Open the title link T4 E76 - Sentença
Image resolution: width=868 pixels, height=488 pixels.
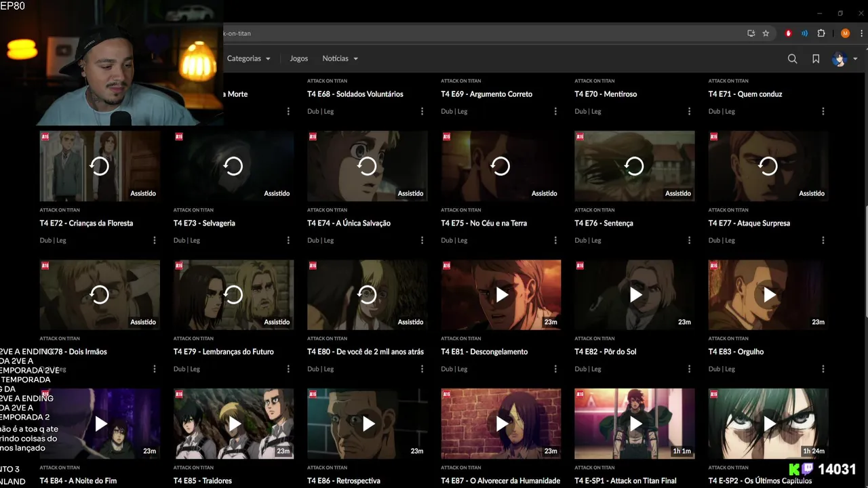(604, 223)
